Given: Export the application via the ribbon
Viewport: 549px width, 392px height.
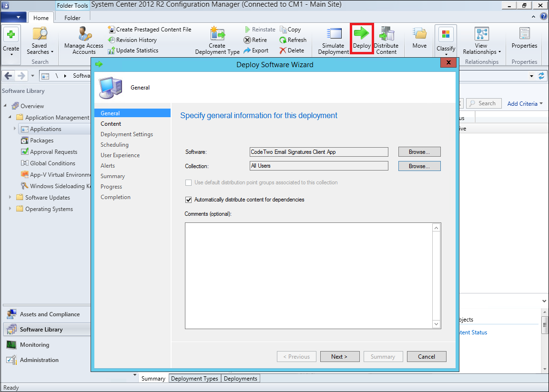Looking at the screenshot, I should [x=256, y=50].
